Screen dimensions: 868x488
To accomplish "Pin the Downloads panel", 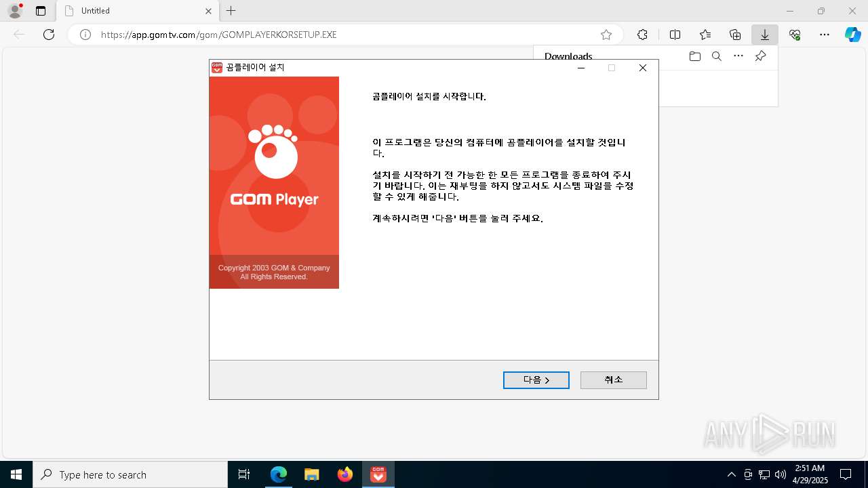I will 760,56.
